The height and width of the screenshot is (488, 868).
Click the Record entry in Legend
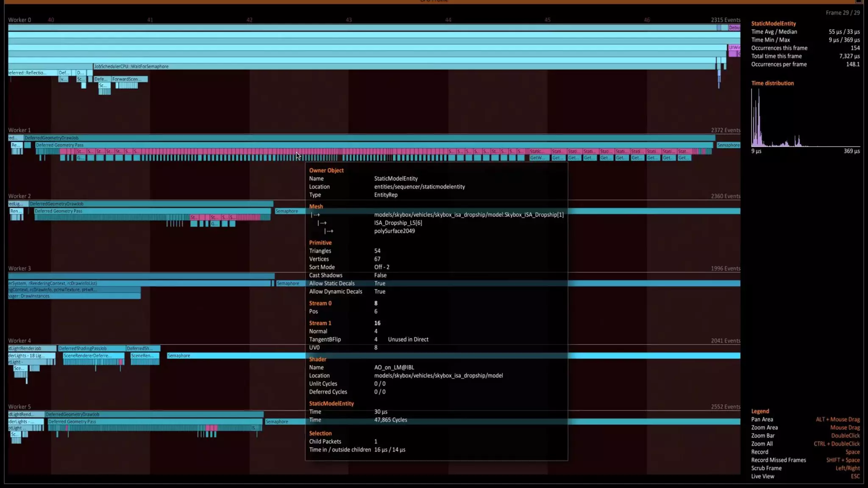(x=759, y=452)
